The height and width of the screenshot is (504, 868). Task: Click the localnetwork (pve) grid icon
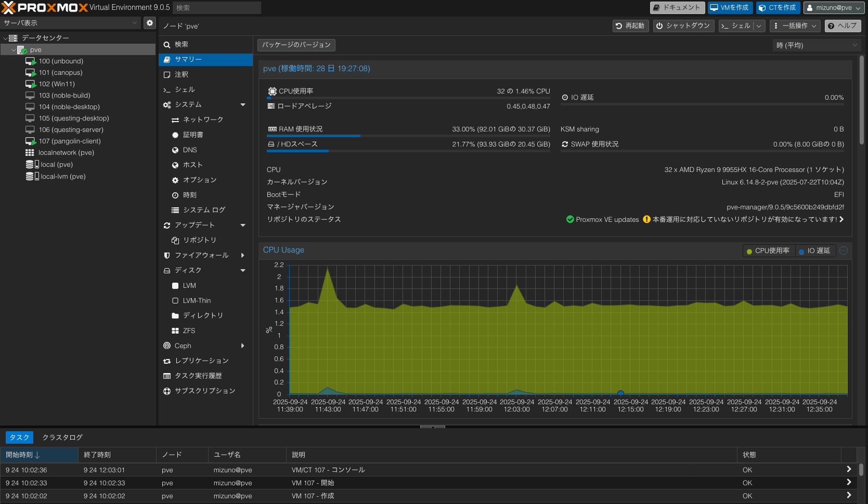(30, 153)
